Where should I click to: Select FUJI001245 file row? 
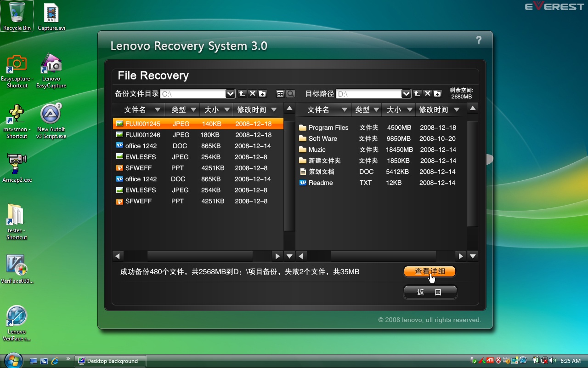point(198,124)
